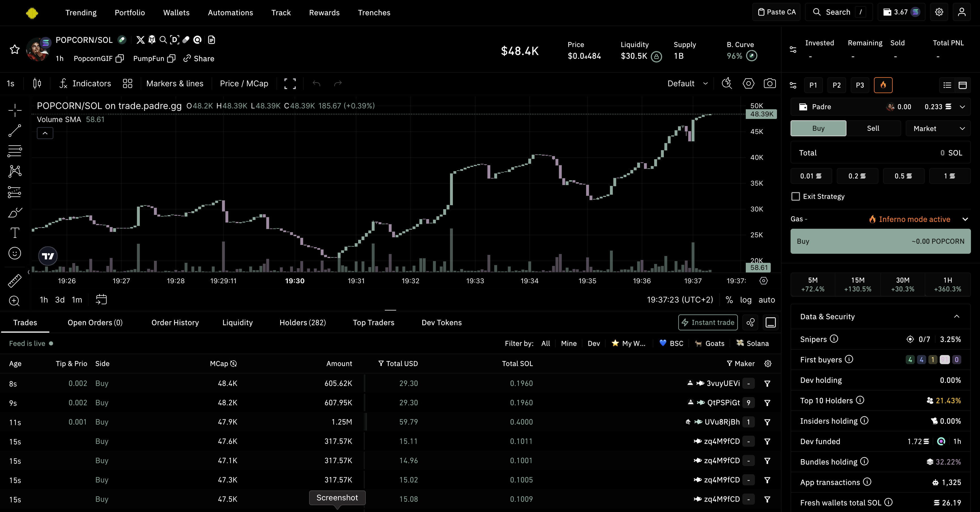Screen dimensions: 980x512
Task: Toggle log scale on chart
Action: [745, 300]
